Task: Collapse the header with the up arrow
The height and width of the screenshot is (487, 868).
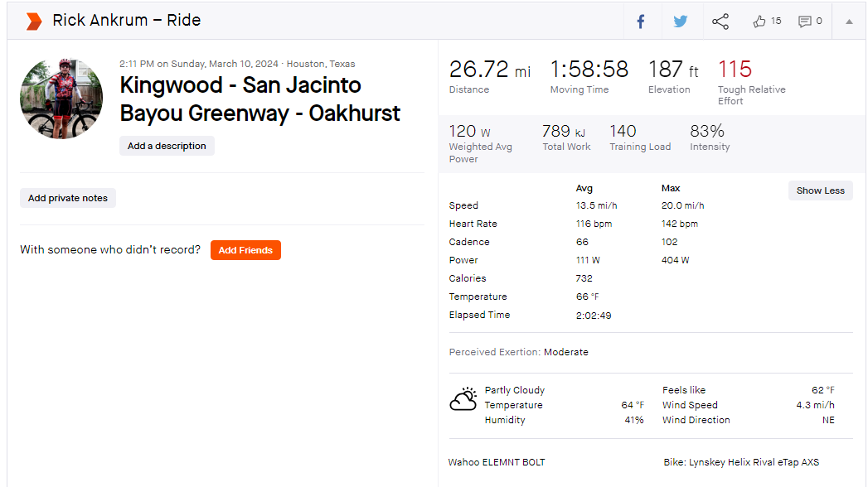Action: (x=849, y=22)
